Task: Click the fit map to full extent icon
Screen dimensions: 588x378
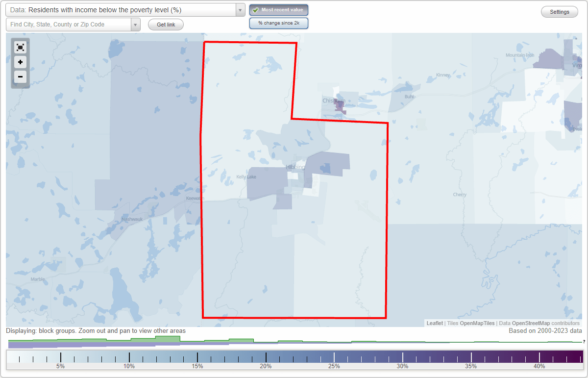Action: [x=20, y=47]
